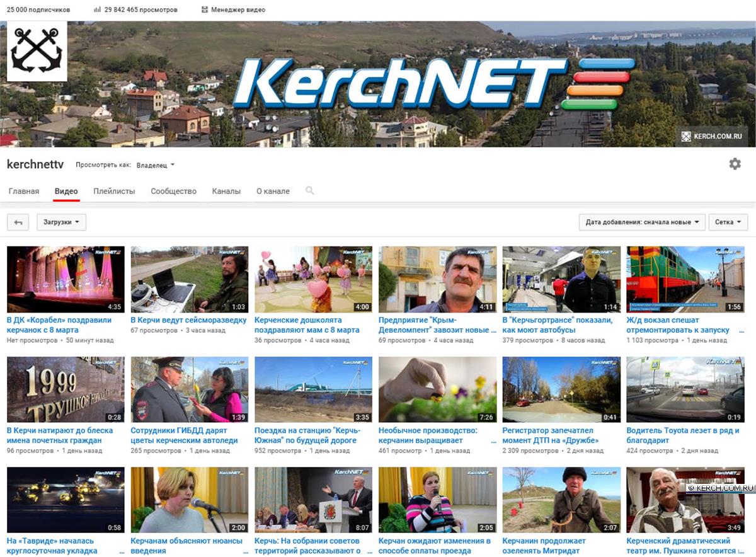Open the Дата добавления sort dropdown
756x557 pixels.
tap(643, 222)
